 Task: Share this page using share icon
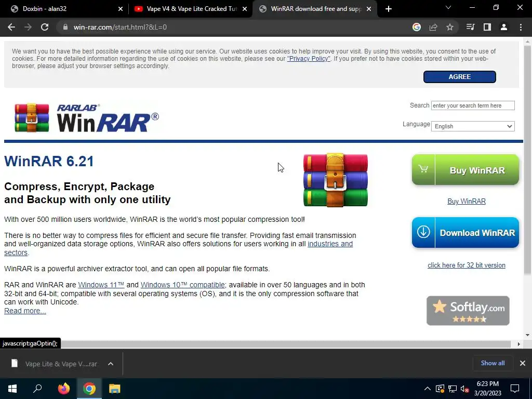[433, 27]
